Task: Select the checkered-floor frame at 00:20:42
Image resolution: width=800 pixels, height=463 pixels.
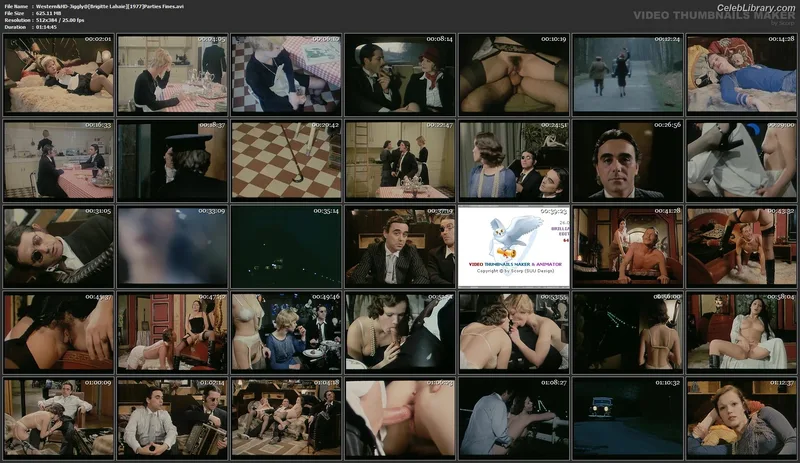Action: (286, 160)
